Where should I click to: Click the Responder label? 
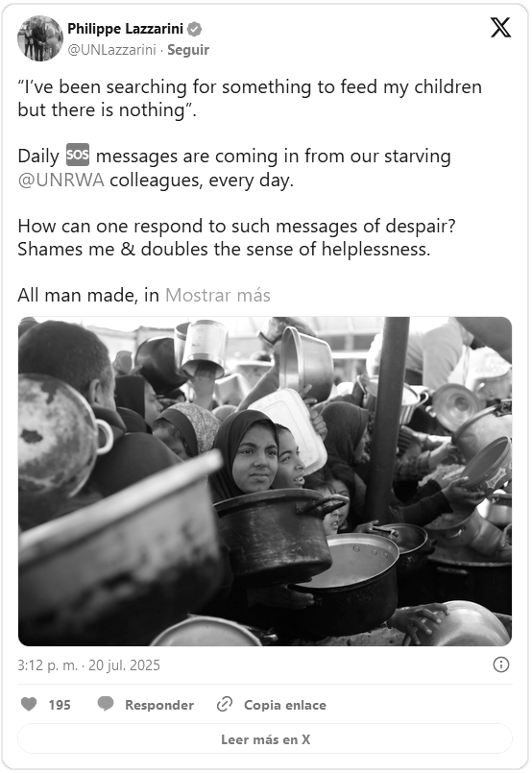(x=159, y=705)
